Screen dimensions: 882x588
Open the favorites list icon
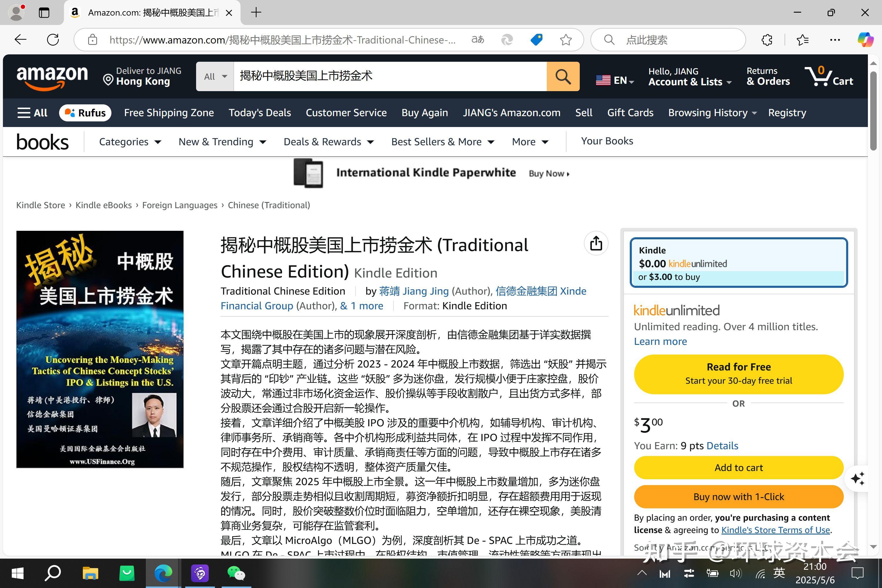(x=802, y=40)
